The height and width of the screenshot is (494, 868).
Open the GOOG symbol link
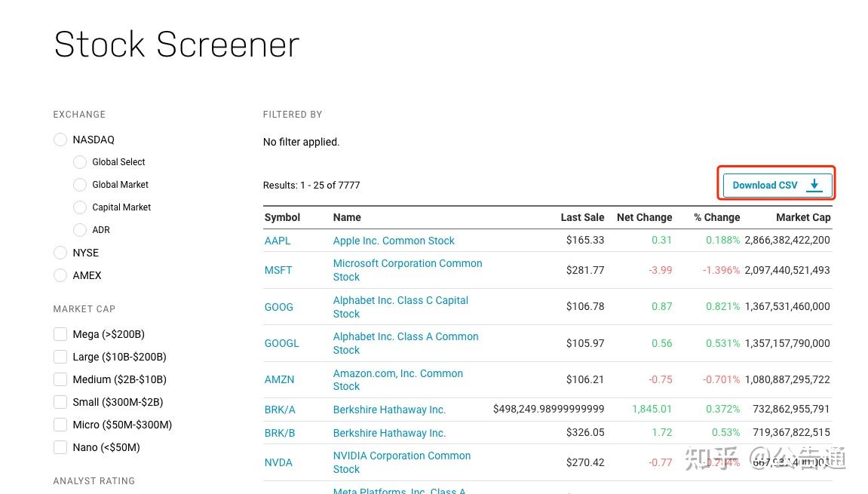279,307
